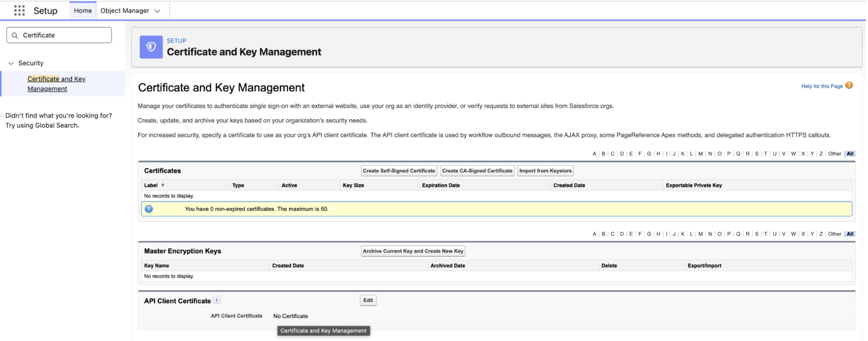Switch to the Home tab

pos(83,10)
